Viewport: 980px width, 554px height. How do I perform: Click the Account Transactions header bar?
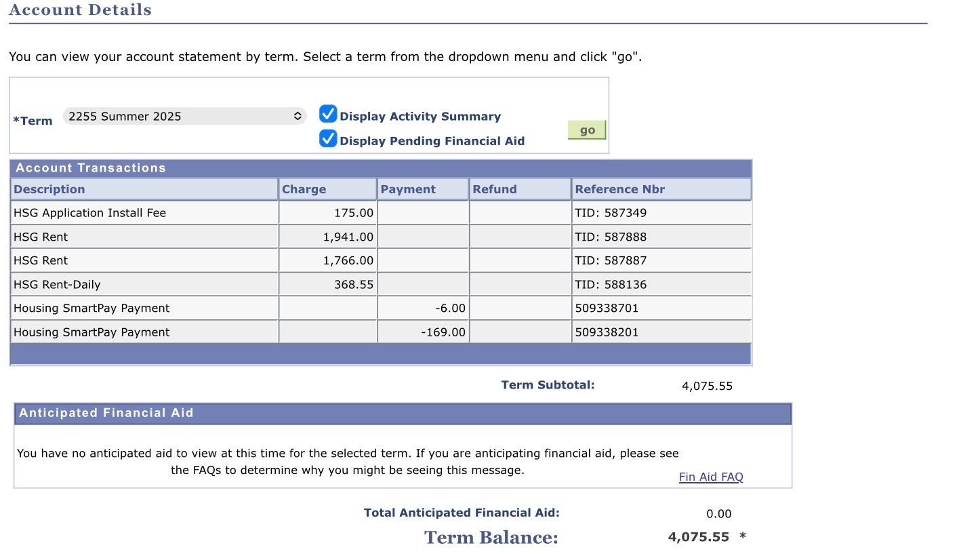[381, 168]
